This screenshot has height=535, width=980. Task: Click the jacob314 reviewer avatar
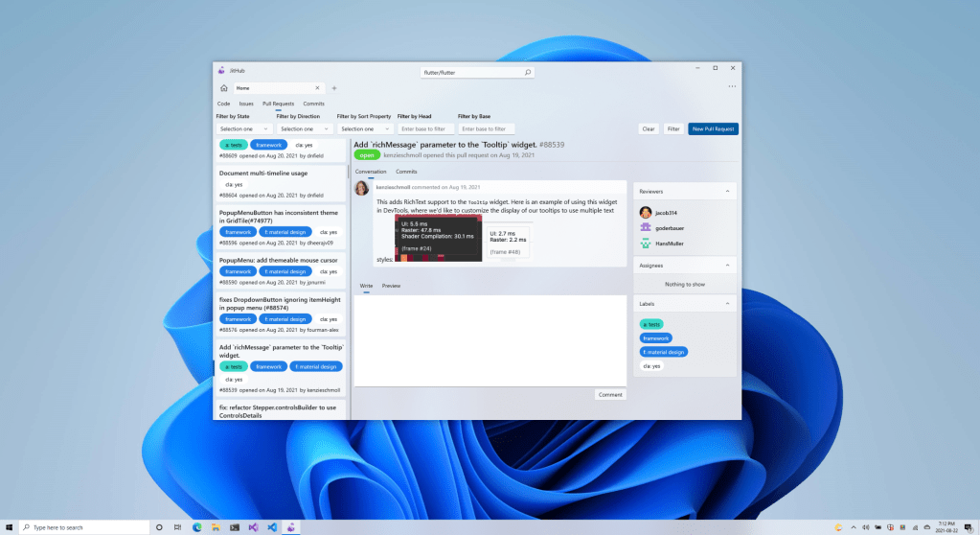coord(647,211)
